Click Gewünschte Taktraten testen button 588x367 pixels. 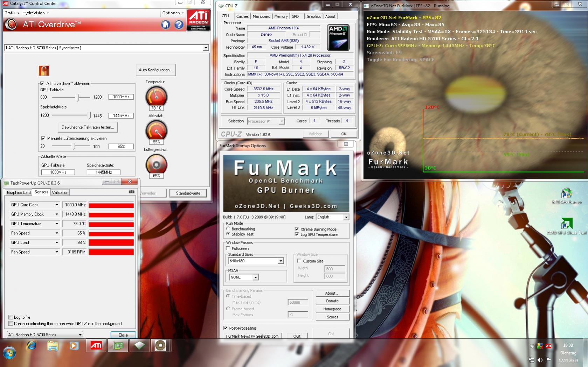pos(88,127)
